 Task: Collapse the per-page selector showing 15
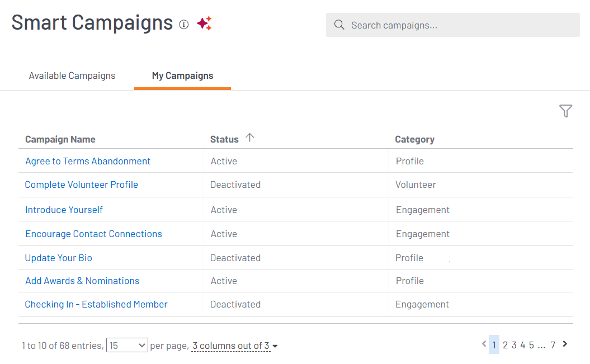click(x=127, y=345)
